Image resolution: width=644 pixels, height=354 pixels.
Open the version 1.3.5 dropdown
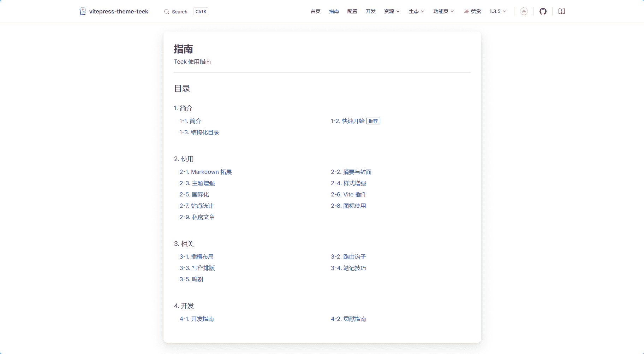click(497, 11)
